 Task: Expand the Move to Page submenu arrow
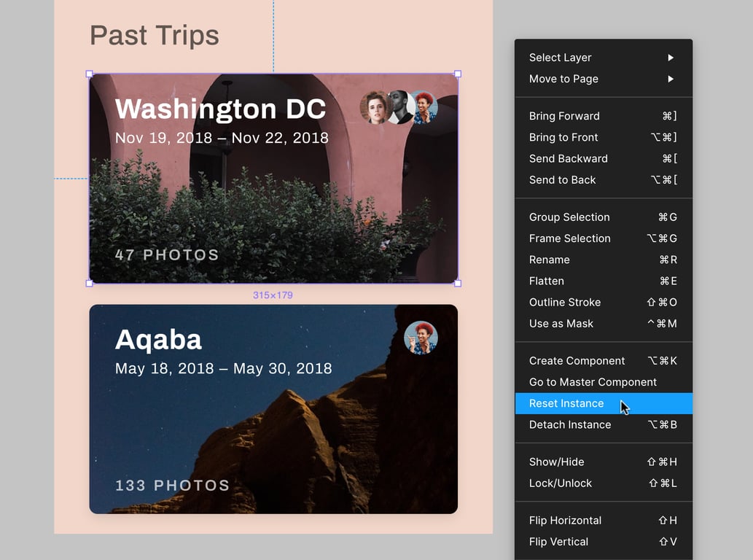(x=671, y=79)
